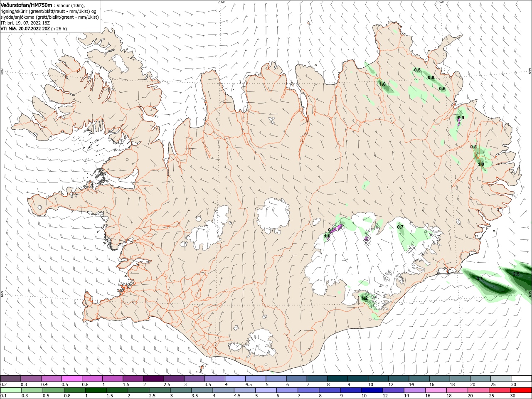Image resolution: width=532 pixels, height=399 pixels.
Task: Click the valid time line VT: Mið. 20.07.2022 20Z
Action: [x=25, y=29]
